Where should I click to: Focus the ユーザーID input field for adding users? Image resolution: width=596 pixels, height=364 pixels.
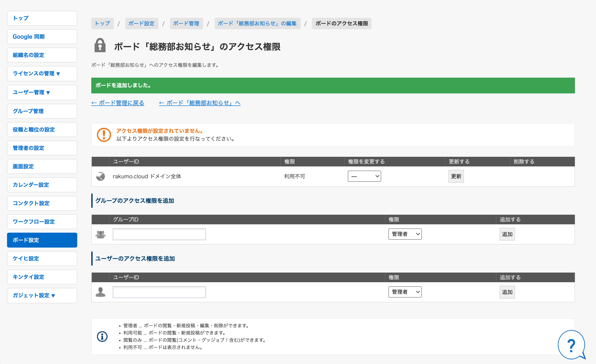pos(159,292)
